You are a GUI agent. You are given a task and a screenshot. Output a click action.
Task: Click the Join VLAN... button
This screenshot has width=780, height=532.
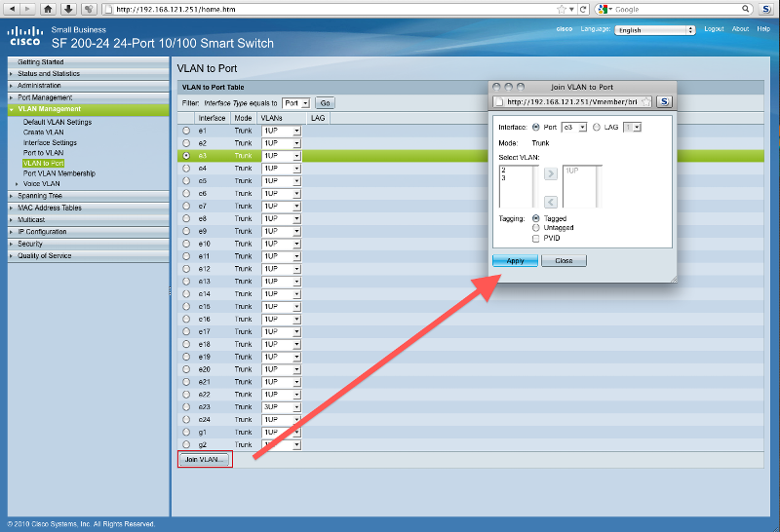tap(205, 459)
